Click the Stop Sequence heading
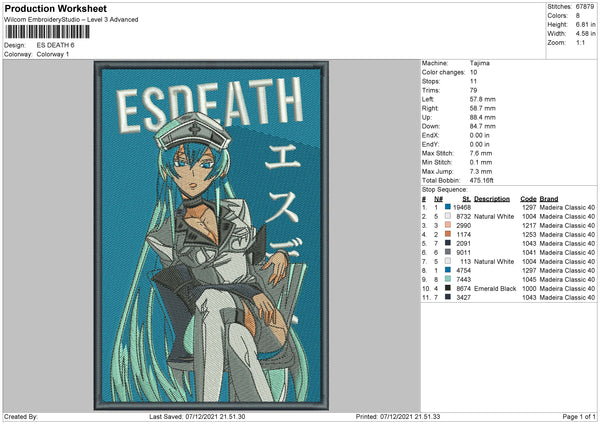 (x=445, y=189)
